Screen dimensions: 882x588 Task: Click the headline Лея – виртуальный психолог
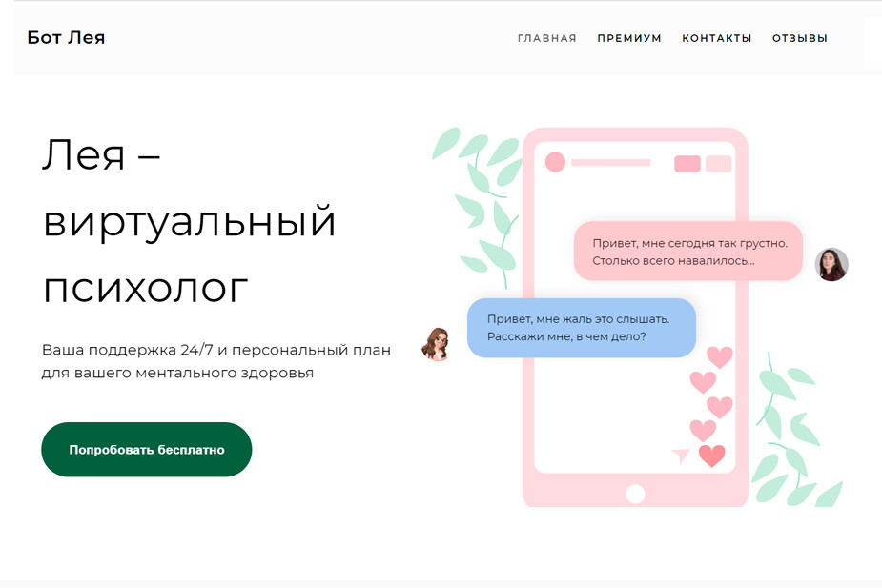(x=189, y=221)
